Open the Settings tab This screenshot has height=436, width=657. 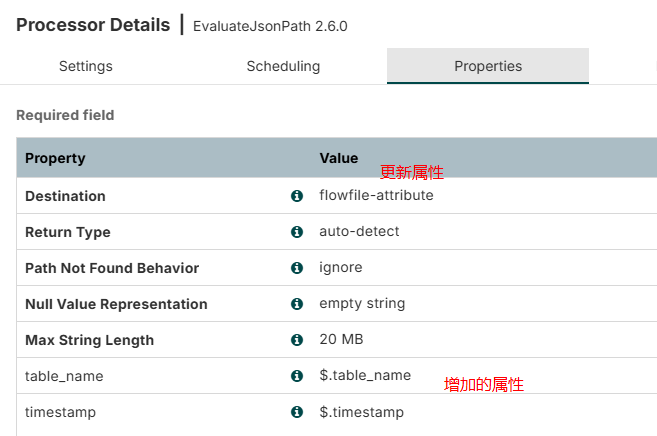click(86, 66)
